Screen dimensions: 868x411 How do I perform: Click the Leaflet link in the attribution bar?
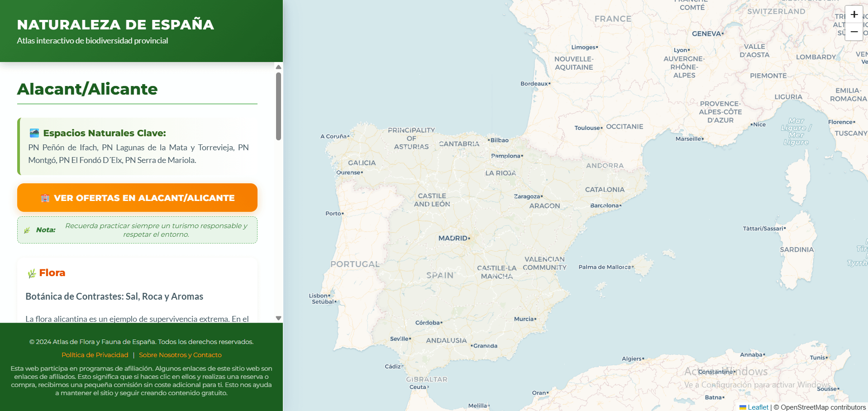point(758,407)
